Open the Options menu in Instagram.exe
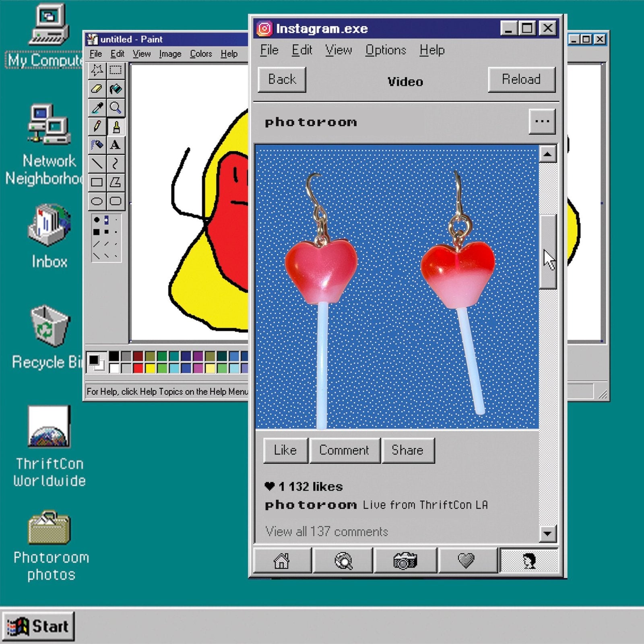This screenshot has width=644, height=644. click(385, 50)
